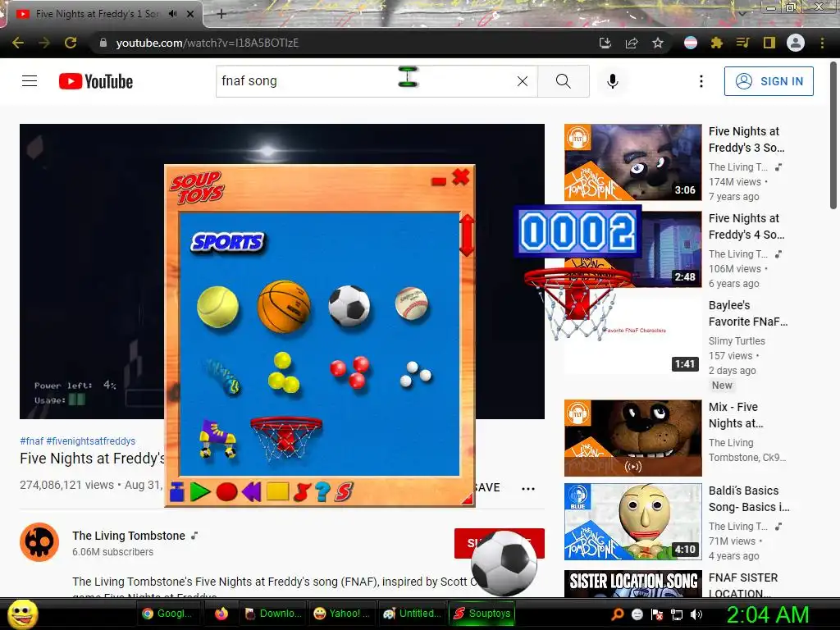
Task: Open Soup Toys help question mark
Action: click(x=322, y=491)
